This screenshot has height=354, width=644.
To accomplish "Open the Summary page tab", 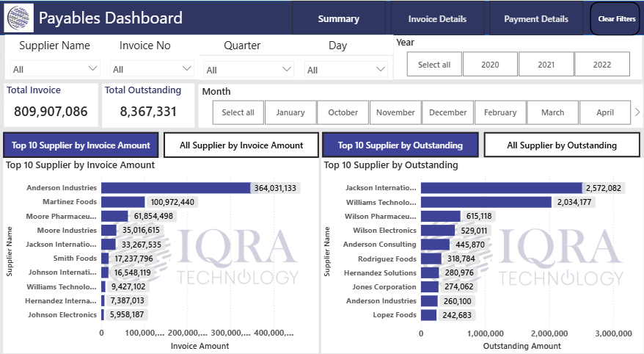I will pos(338,18).
